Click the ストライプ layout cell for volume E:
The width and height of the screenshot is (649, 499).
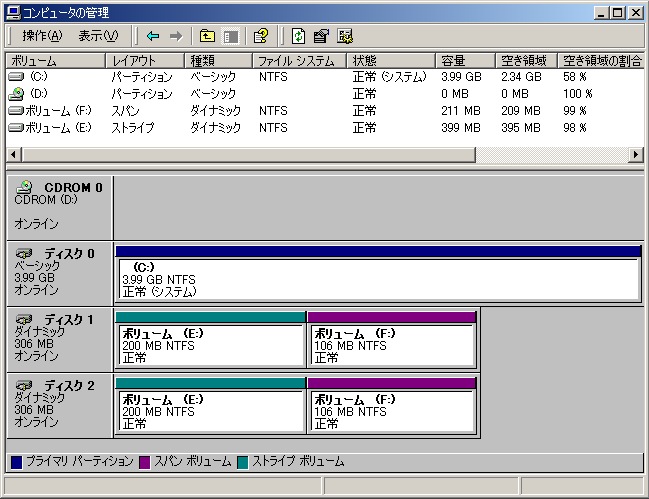132,127
